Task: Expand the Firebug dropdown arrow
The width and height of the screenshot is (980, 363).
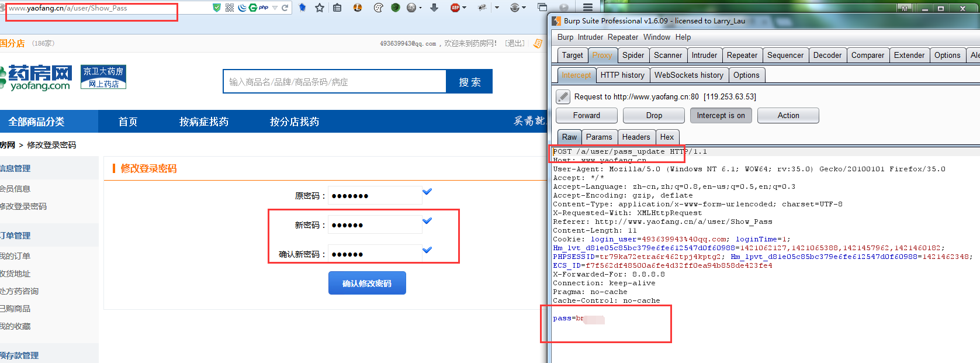Action: pos(497,8)
